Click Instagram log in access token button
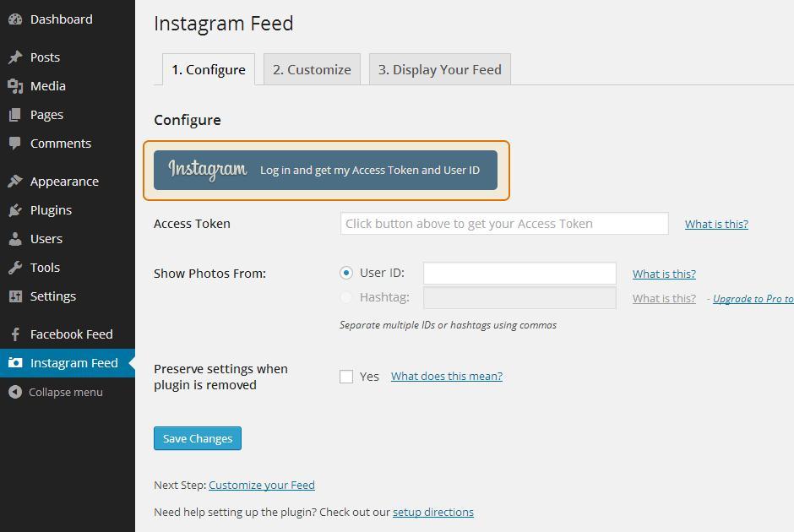The image size is (794, 532). [x=325, y=170]
